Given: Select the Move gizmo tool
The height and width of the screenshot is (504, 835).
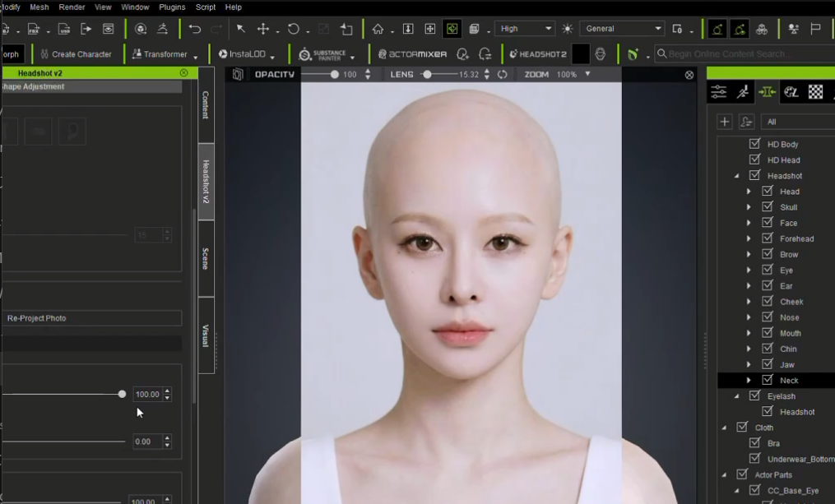Looking at the screenshot, I should coord(263,29).
